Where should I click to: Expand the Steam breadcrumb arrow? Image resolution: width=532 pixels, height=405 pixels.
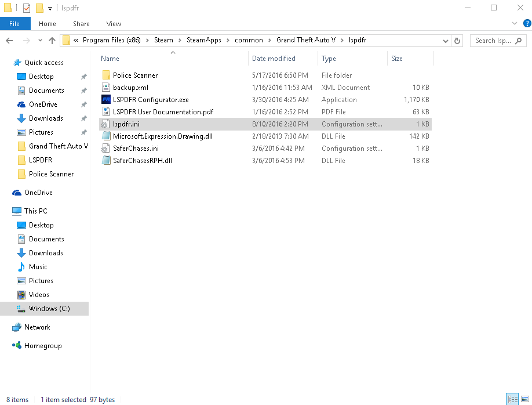coord(180,41)
